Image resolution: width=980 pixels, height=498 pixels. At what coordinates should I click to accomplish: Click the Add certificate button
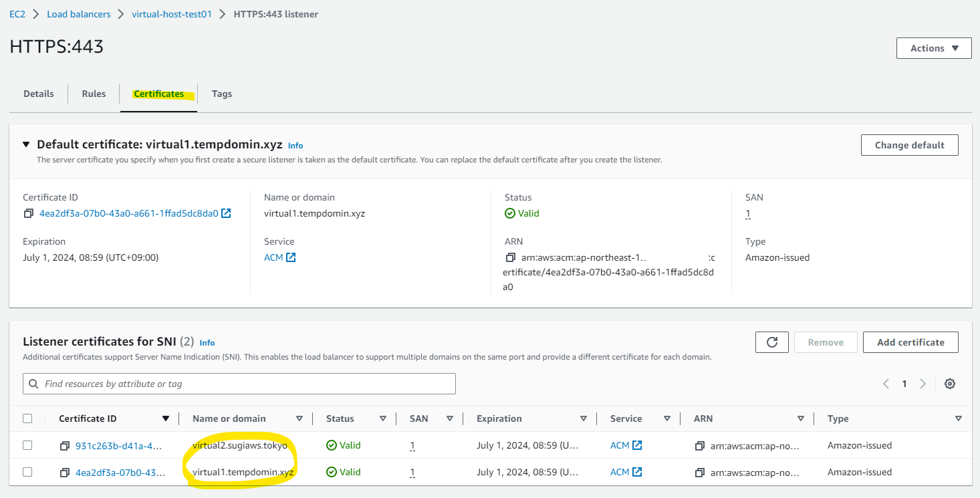(910, 342)
